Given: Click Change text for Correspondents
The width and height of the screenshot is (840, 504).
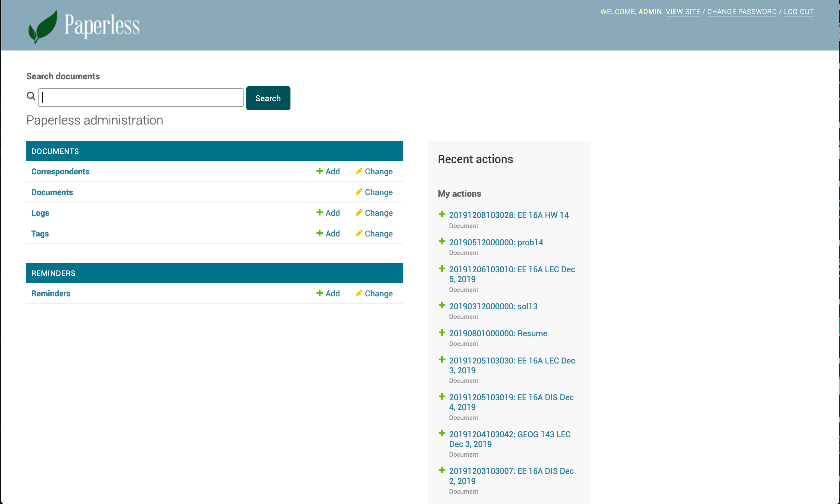Looking at the screenshot, I should click(379, 172).
